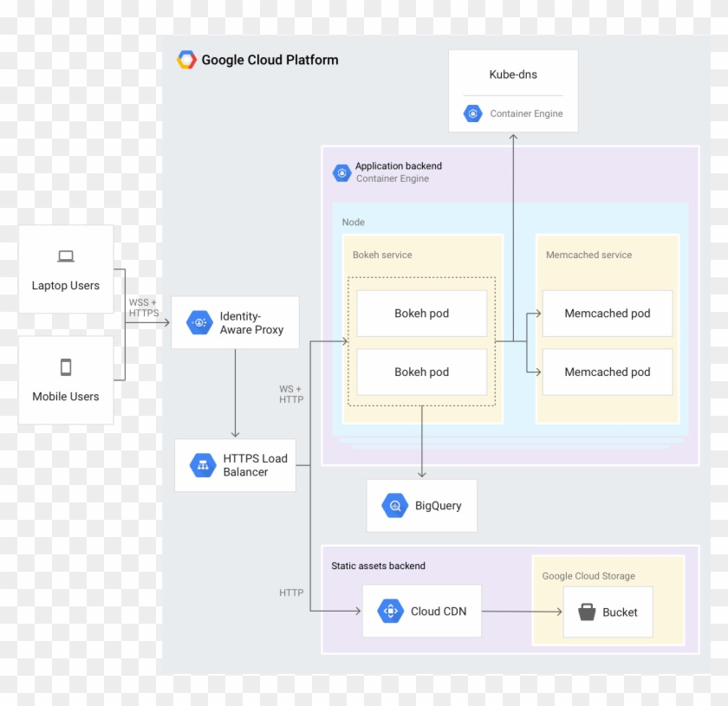Click the Cloud CDN text label

click(439, 612)
